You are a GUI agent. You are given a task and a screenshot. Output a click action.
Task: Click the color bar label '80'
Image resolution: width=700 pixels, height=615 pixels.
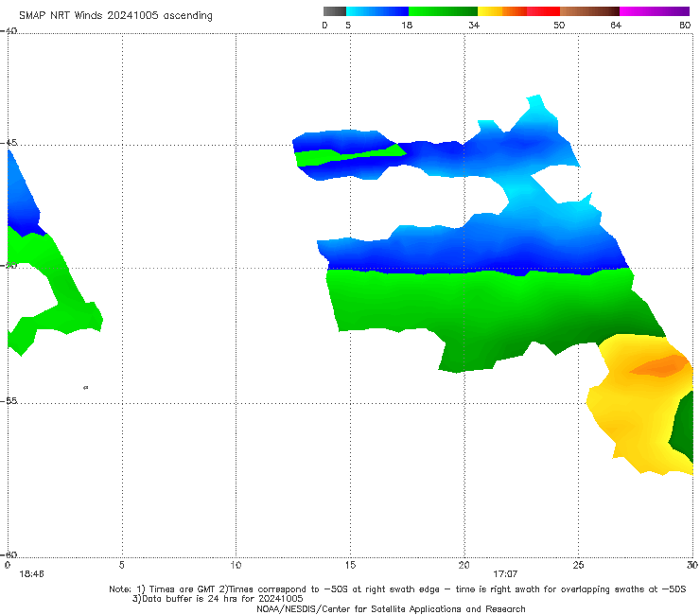click(x=685, y=25)
